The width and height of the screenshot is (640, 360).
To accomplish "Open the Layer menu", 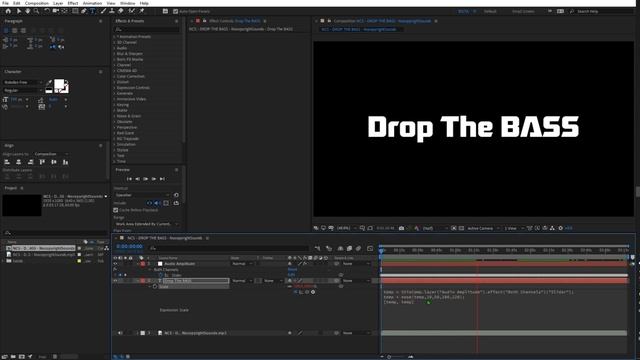I will tap(58, 3).
